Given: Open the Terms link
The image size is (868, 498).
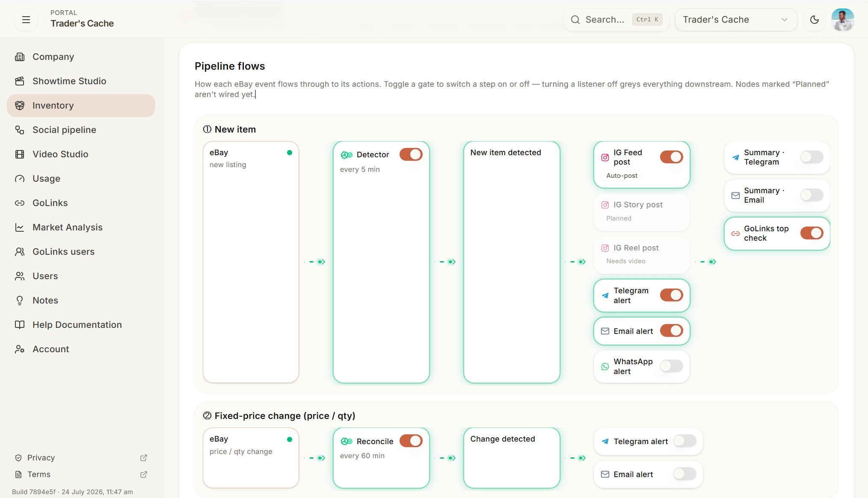Looking at the screenshot, I should (x=39, y=474).
